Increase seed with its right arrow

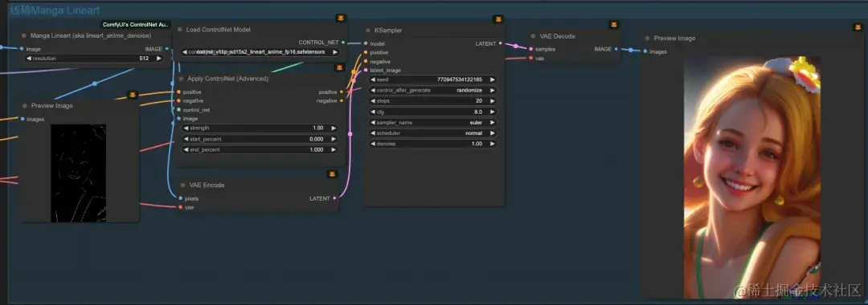point(492,79)
